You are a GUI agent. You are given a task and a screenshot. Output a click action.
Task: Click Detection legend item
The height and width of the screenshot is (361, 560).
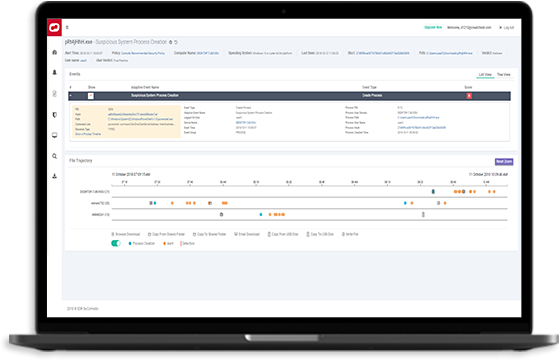[188, 244]
